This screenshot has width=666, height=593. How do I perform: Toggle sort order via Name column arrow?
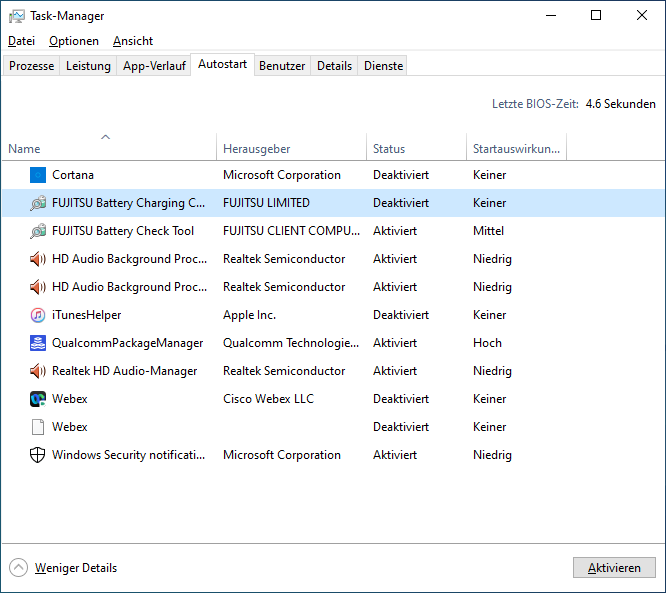(x=105, y=137)
